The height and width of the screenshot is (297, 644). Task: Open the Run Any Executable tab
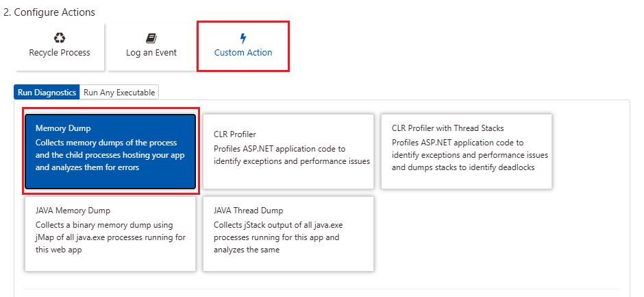[119, 93]
